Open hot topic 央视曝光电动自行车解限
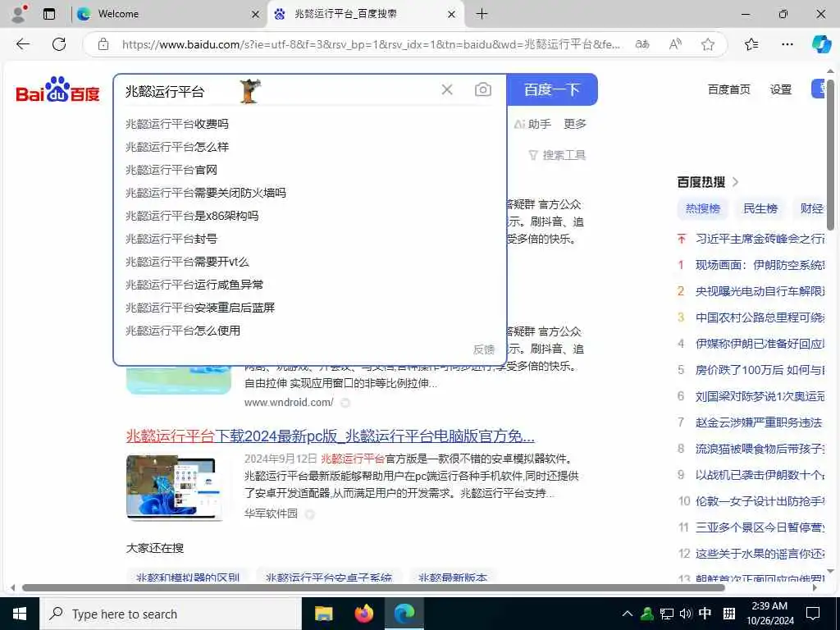This screenshot has width=840, height=630. (x=760, y=291)
